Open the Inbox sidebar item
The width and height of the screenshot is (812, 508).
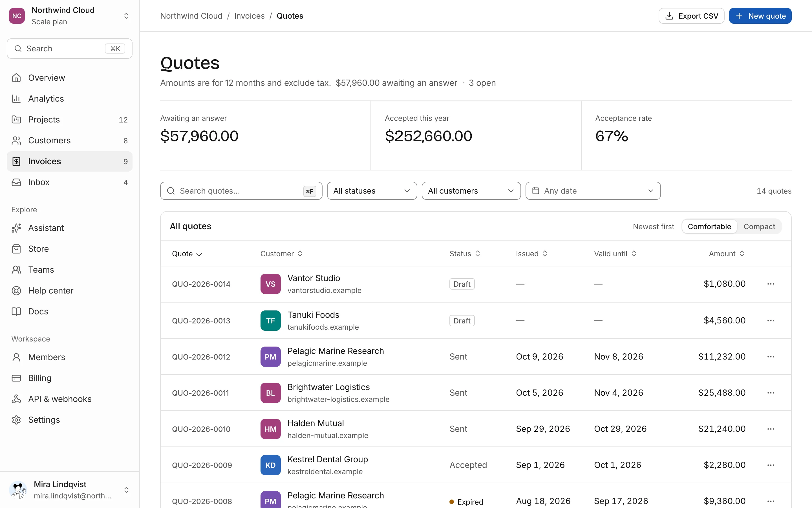click(x=69, y=182)
